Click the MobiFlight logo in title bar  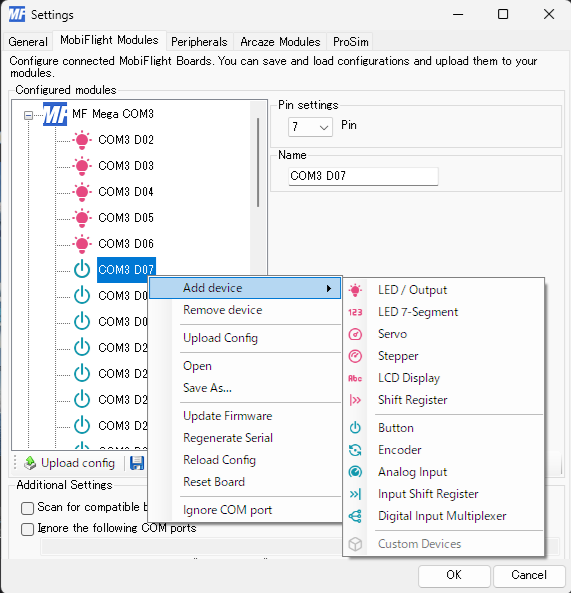coord(17,14)
